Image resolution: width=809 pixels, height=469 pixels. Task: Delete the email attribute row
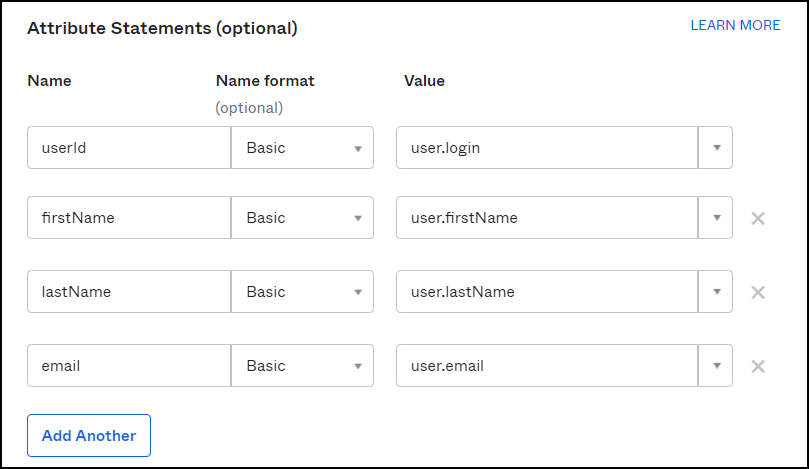[x=758, y=366]
